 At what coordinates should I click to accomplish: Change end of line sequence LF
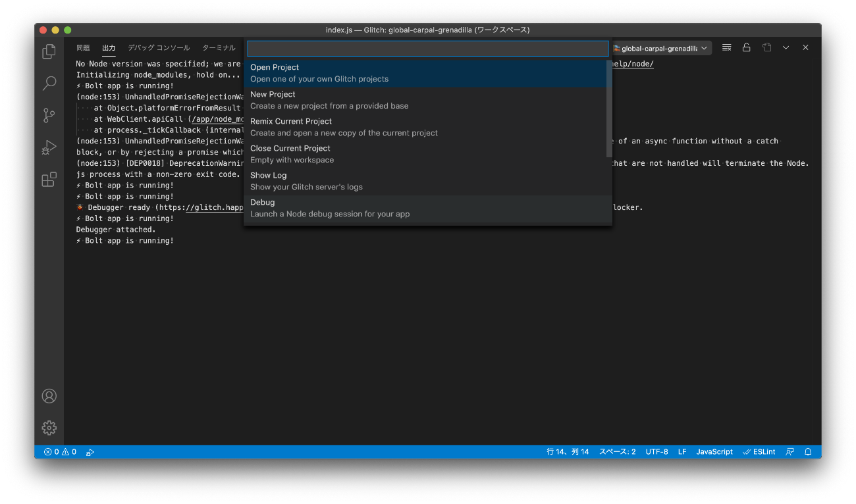pyautogui.click(x=682, y=452)
